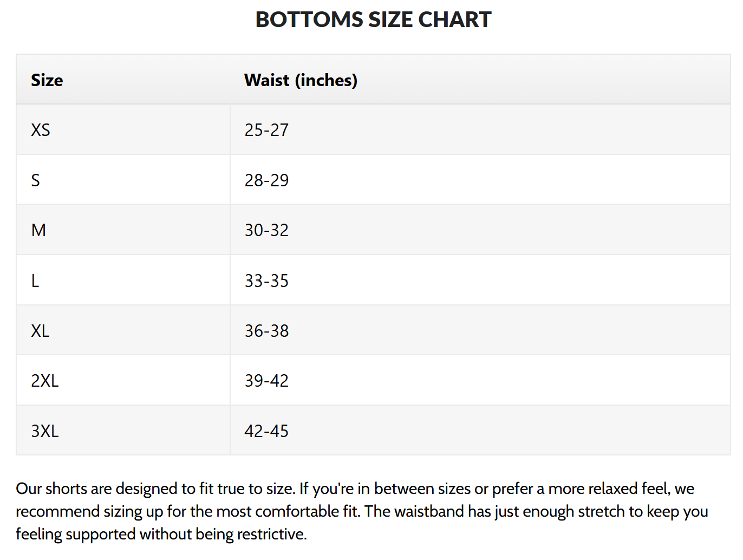Click the 33-35 waist measurement
The height and width of the screenshot is (560, 743).
point(266,281)
